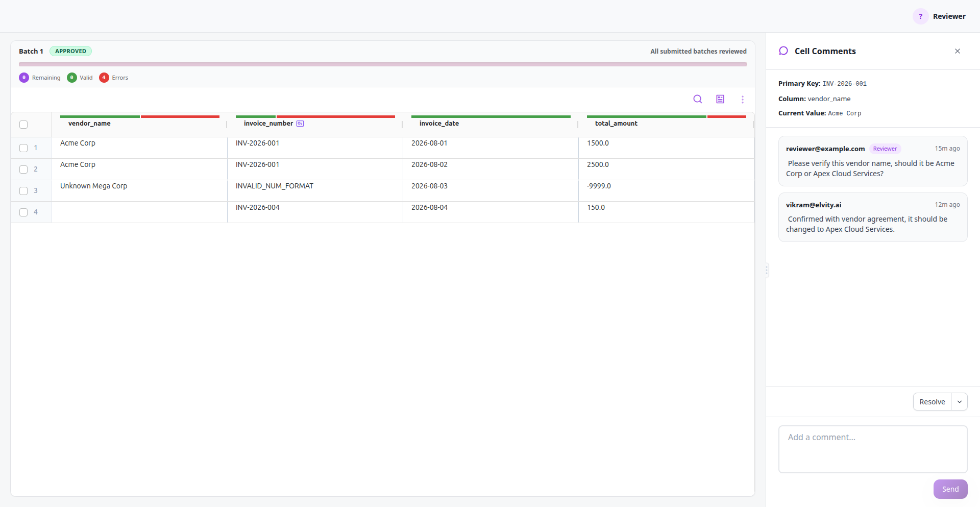Select row 3 checkbox

point(23,191)
